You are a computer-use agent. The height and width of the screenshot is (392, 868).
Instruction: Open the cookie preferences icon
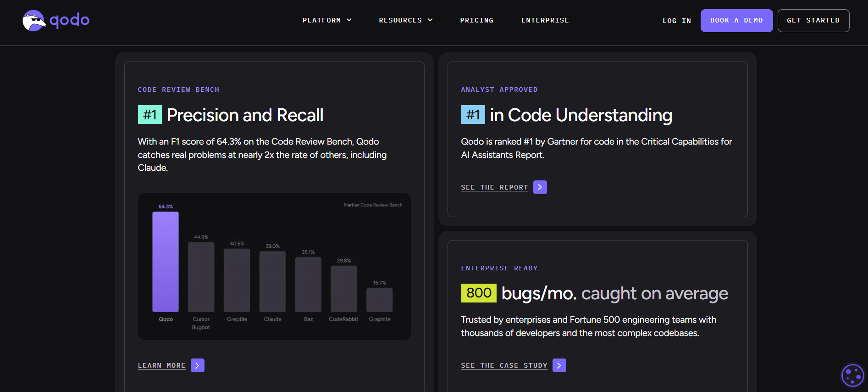tap(852, 375)
